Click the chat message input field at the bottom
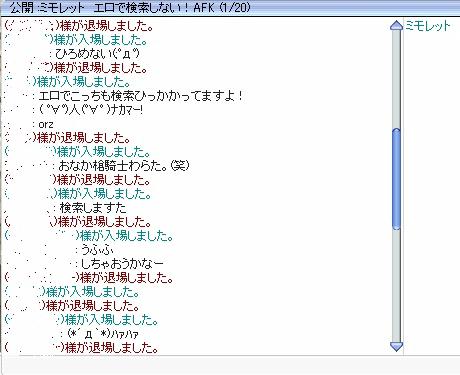This screenshot has width=460, height=375. (230, 365)
